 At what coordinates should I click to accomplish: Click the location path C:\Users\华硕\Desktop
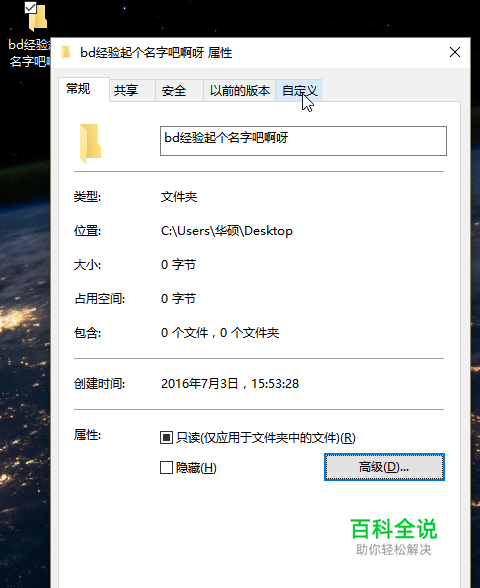[227, 231]
